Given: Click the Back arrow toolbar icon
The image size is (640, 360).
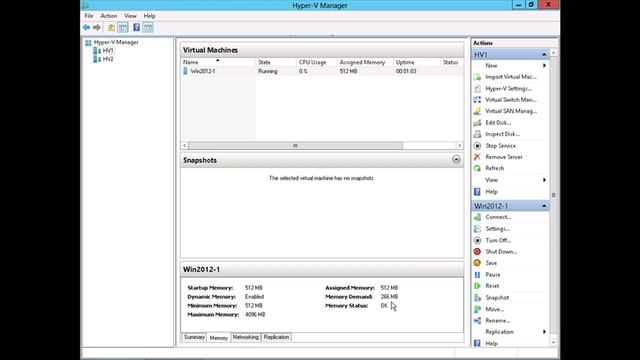Looking at the screenshot, I should pos(86,27).
